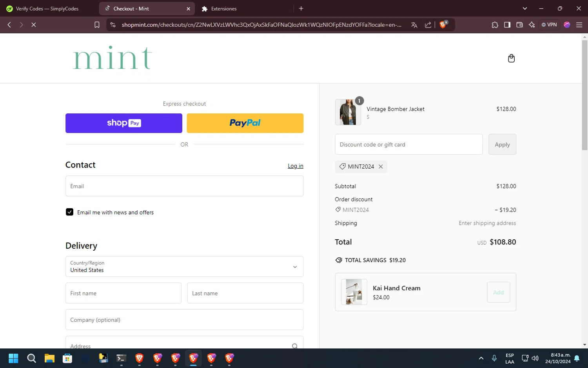588x368 pixels.
Task: Uncheck Email me with news and offers
Action: 69,212
